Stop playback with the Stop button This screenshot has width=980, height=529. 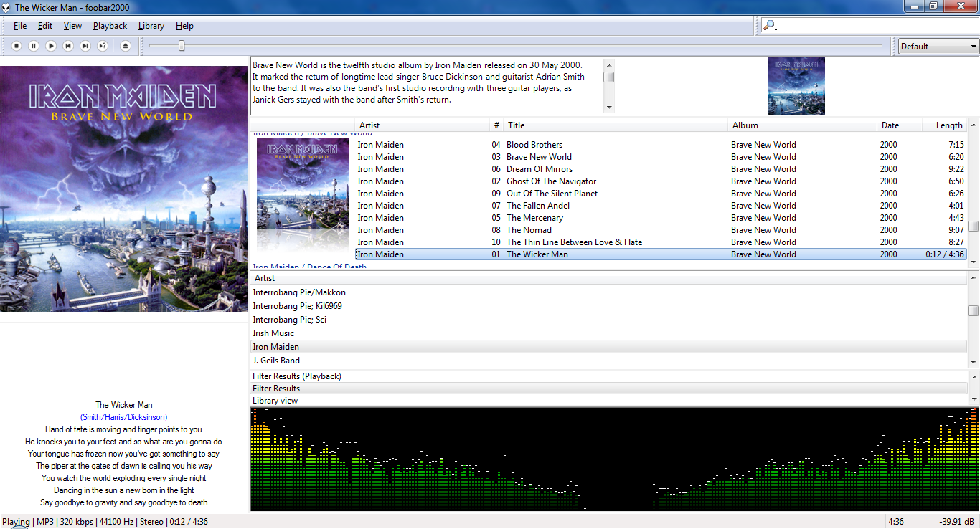[17, 46]
